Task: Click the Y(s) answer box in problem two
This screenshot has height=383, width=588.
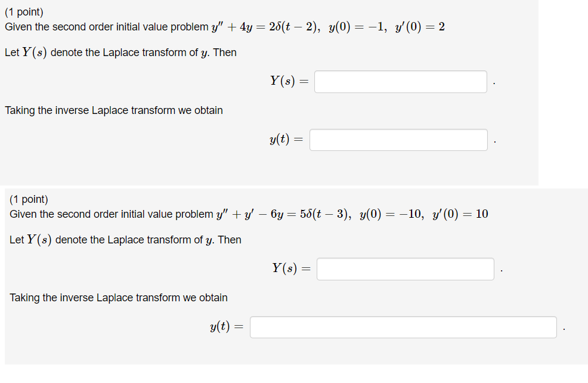Action: 406,268
